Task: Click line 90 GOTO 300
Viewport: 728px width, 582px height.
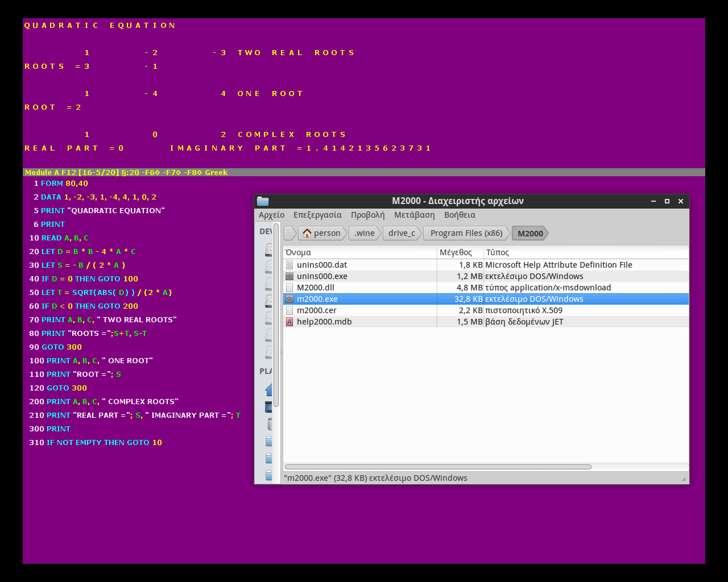Action: [x=56, y=347]
